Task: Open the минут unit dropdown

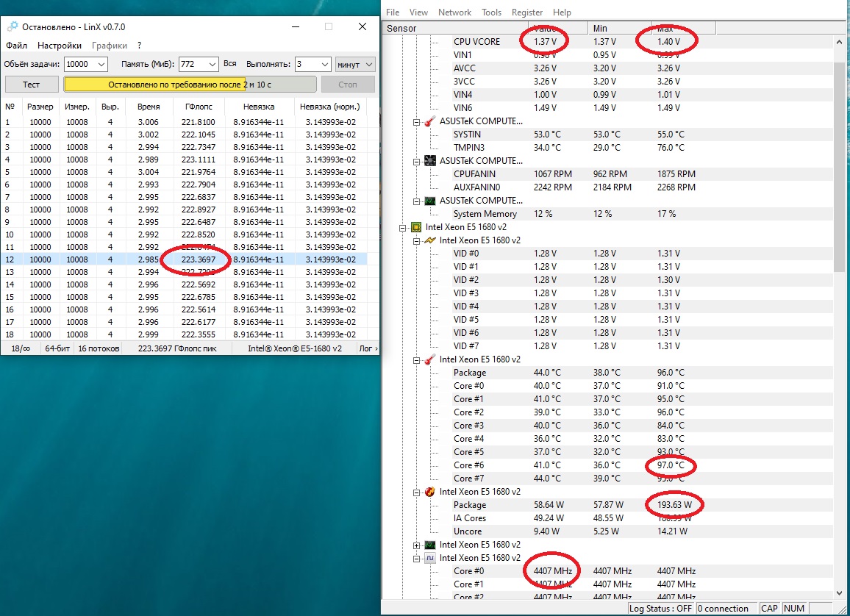Action: click(355, 64)
